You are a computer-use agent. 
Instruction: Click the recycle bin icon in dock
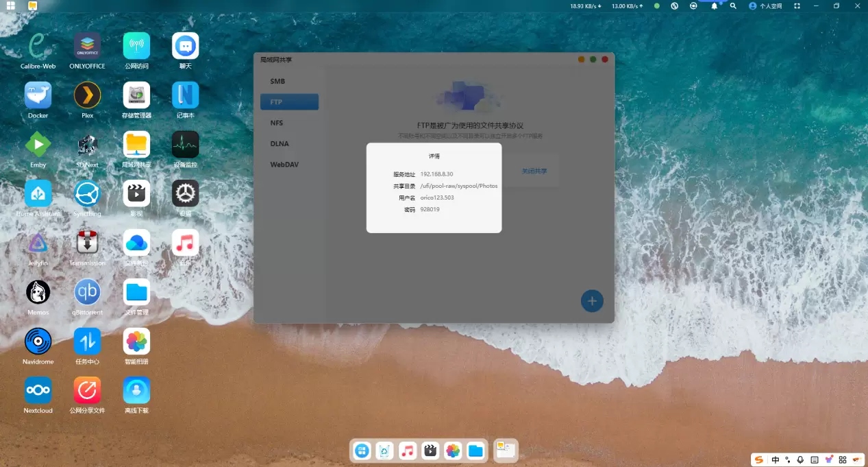coord(385,451)
